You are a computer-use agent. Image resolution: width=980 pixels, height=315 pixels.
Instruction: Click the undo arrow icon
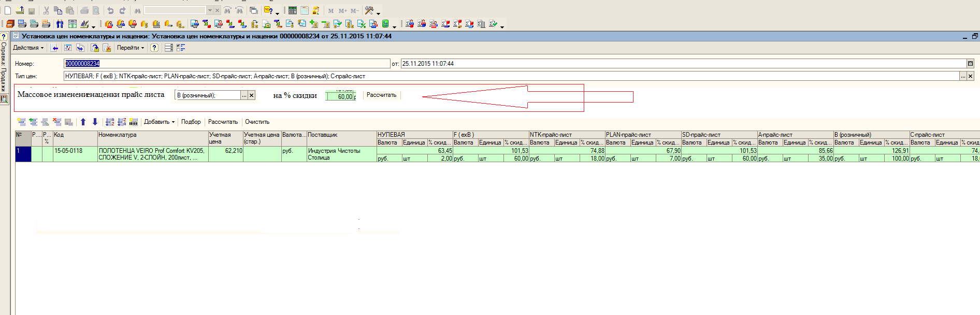pos(110,10)
